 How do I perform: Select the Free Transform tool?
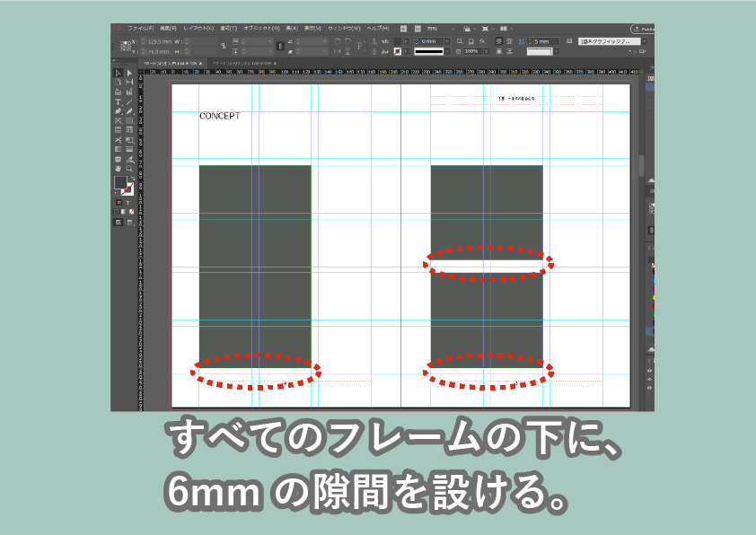pos(129,140)
